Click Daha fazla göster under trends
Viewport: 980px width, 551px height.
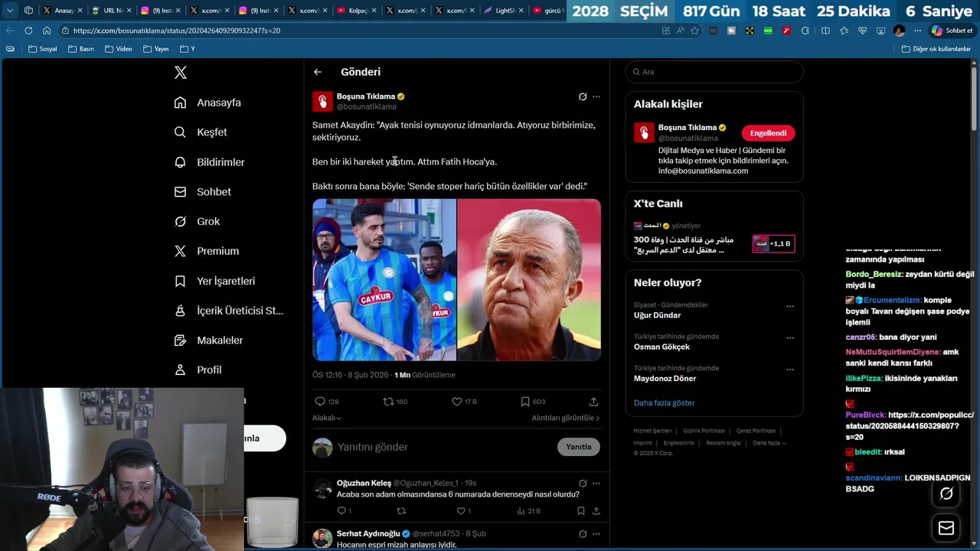pos(664,403)
